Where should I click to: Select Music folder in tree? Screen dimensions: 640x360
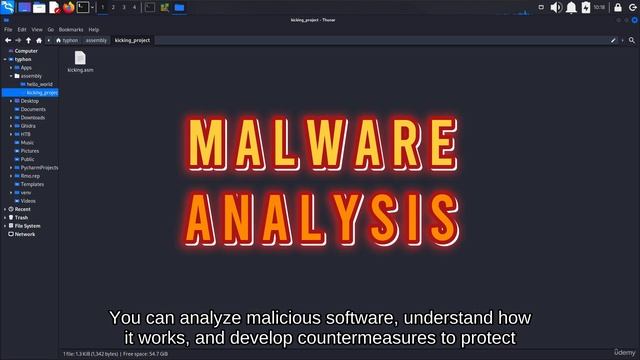point(27,142)
